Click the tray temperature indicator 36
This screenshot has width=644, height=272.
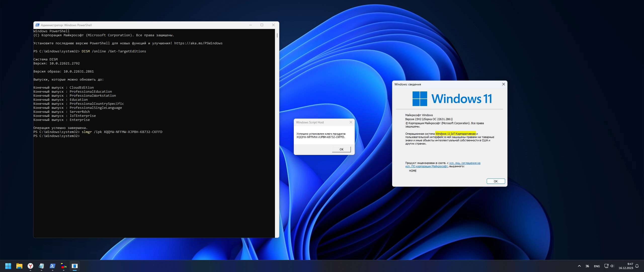point(587,266)
